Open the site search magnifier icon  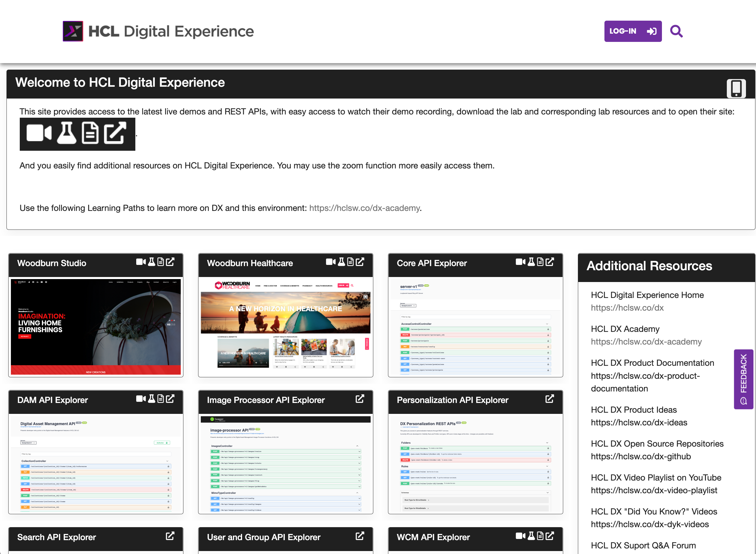676,31
